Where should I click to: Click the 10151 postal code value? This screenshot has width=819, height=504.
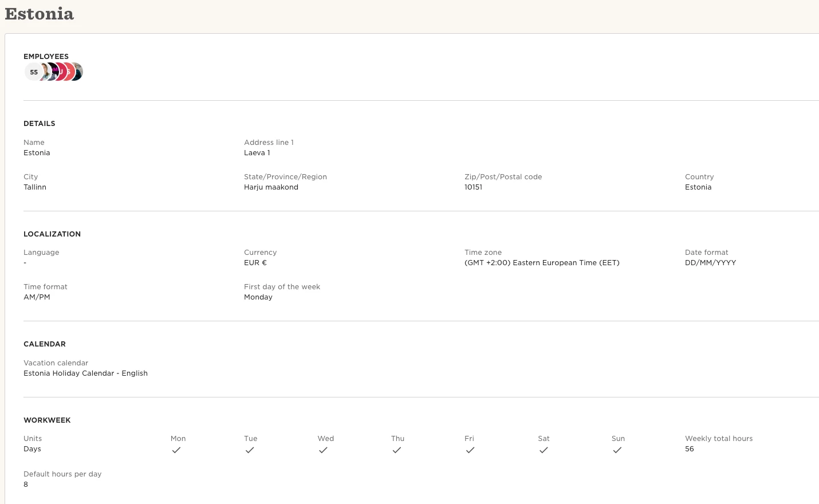(x=473, y=187)
